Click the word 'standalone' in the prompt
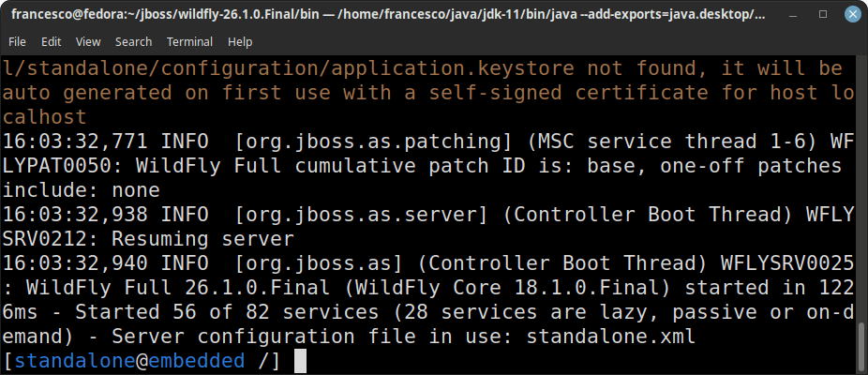The image size is (868, 375). tap(75, 361)
